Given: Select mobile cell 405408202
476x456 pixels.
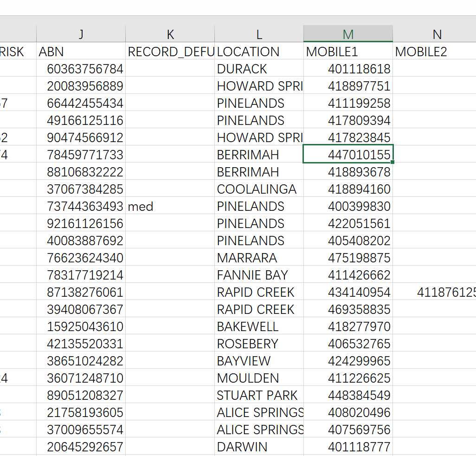Looking at the screenshot, I should click(348, 240).
